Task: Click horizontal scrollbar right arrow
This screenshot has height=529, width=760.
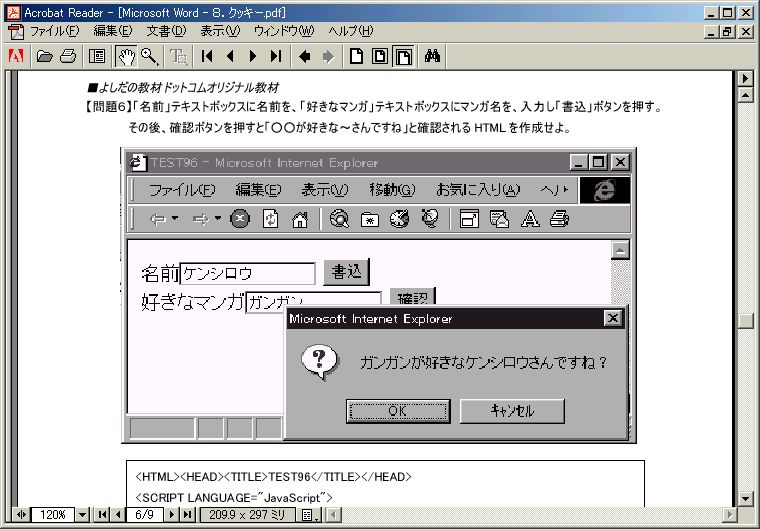Action: point(729,514)
